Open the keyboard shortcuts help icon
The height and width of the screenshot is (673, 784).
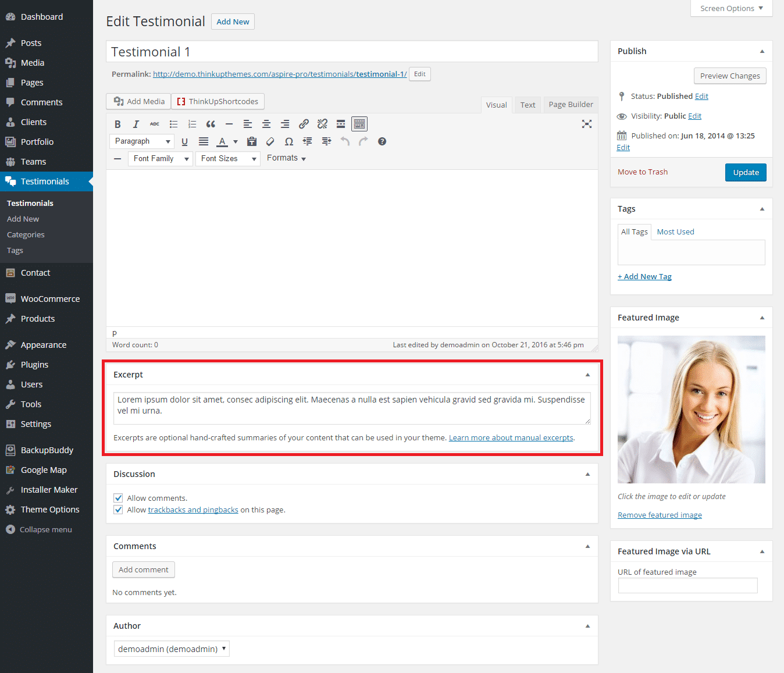click(x=382, y=141)
